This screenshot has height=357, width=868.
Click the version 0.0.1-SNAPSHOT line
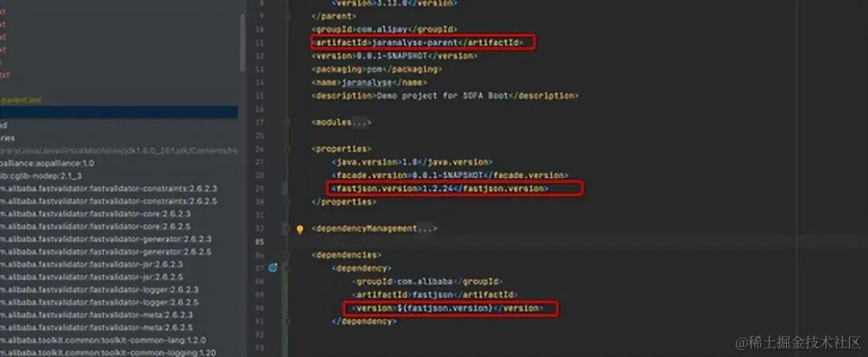point(394,56)
